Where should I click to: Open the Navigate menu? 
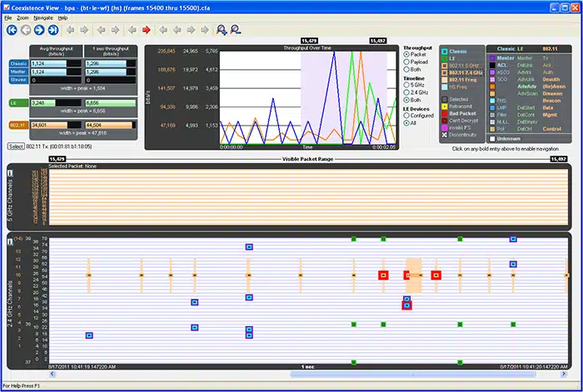click(x=43, y=17)
